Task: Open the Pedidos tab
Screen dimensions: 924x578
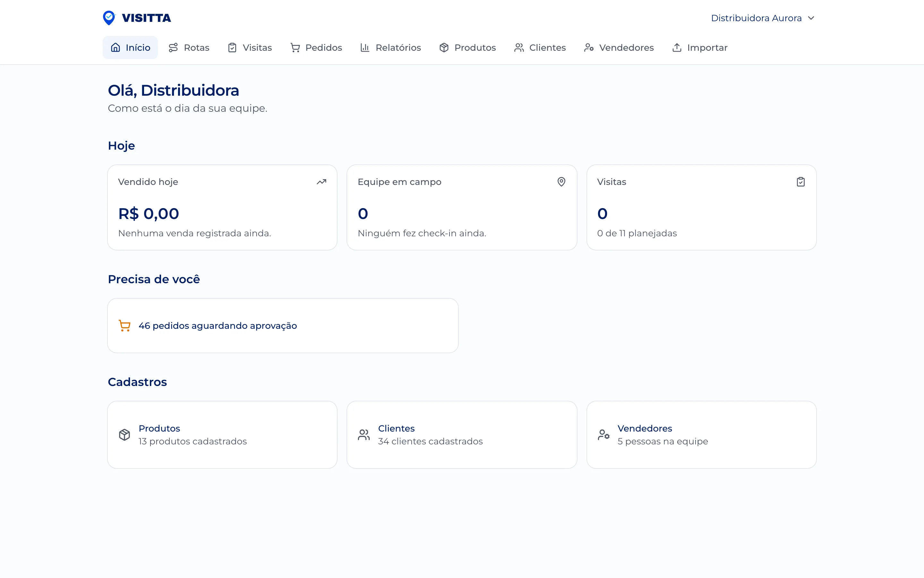Action: (316, 48)
